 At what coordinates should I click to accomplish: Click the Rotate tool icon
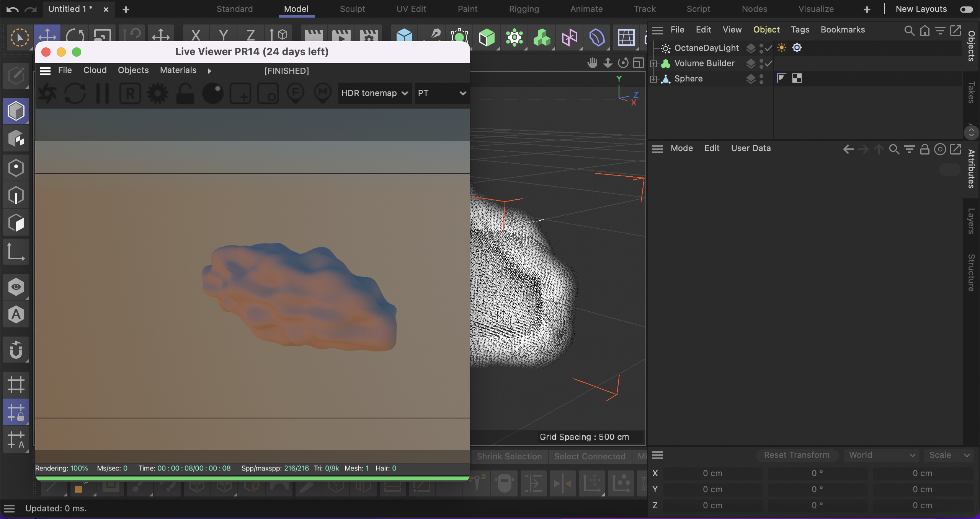click(x=75, y=36)
